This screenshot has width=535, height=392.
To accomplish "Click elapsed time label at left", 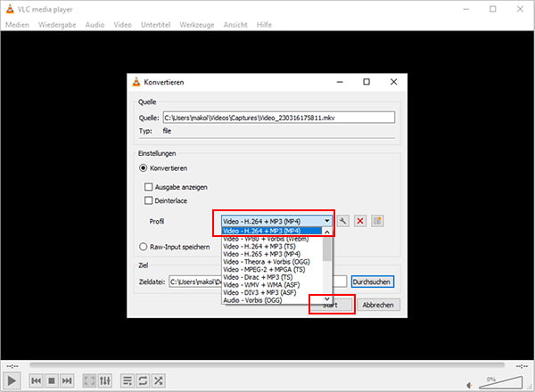I will click(12, 366).
